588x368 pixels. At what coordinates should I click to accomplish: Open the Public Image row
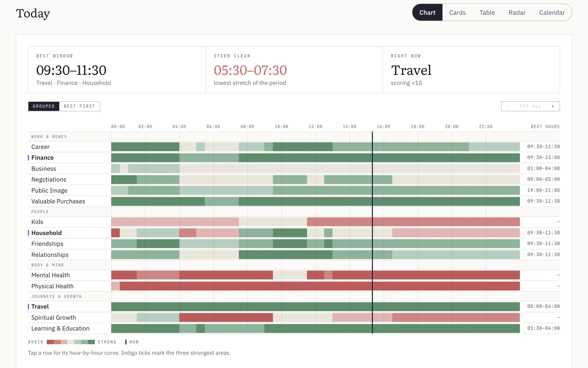[x=294, y=190]
